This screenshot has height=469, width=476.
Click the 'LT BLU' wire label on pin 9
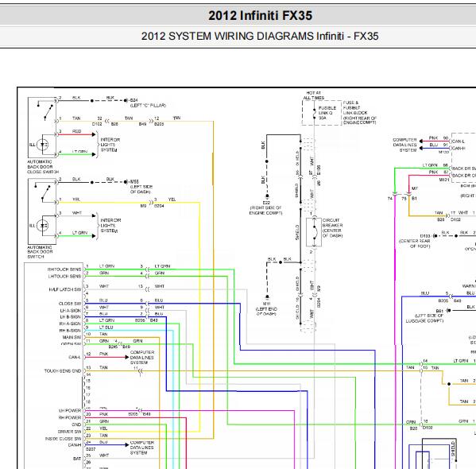[106, 328]
